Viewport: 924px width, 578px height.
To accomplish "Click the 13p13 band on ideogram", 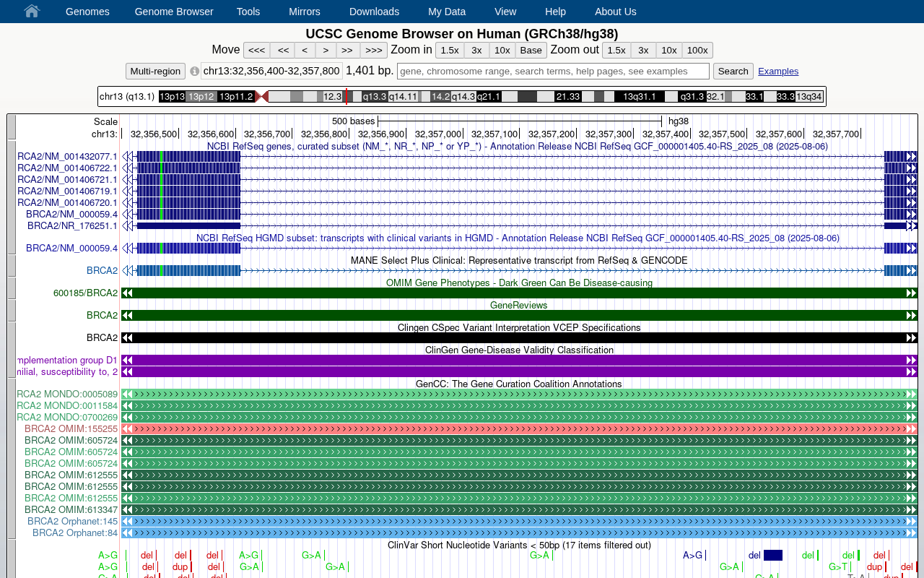I will [172, 97].
